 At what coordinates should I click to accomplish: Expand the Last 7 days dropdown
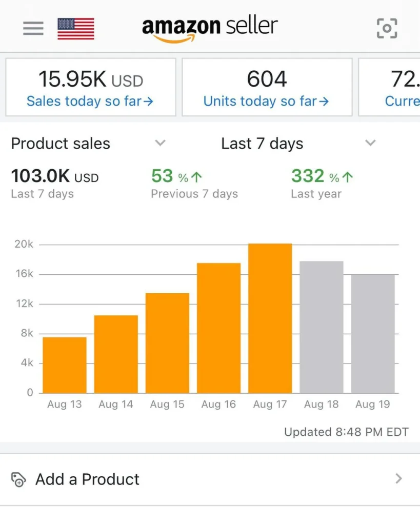(370, 143)
